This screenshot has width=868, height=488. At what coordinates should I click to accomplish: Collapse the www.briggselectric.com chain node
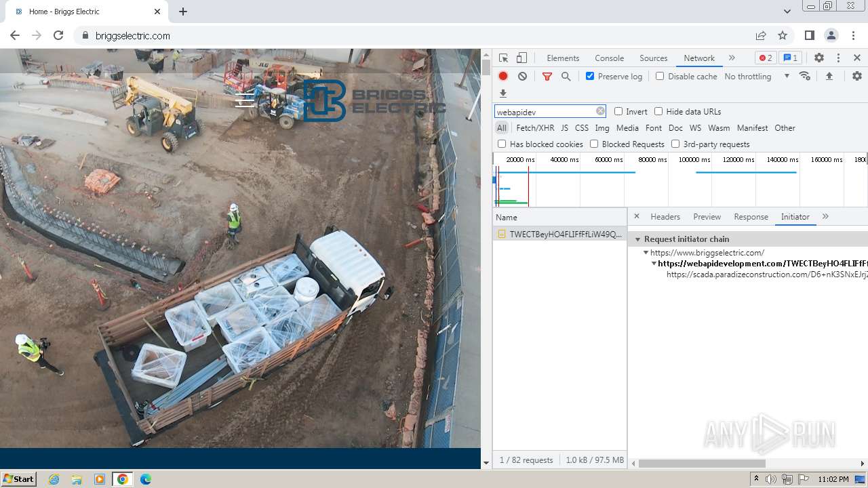[x=646, y=252]
